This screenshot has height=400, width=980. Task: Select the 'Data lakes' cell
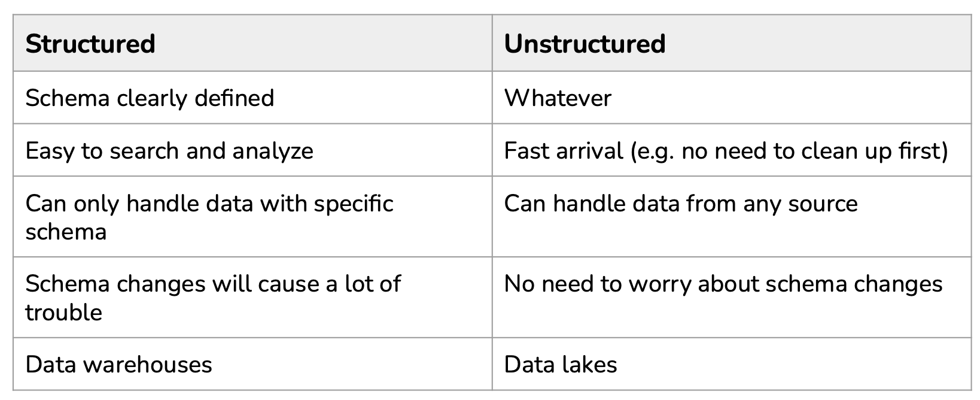point(731,364)
